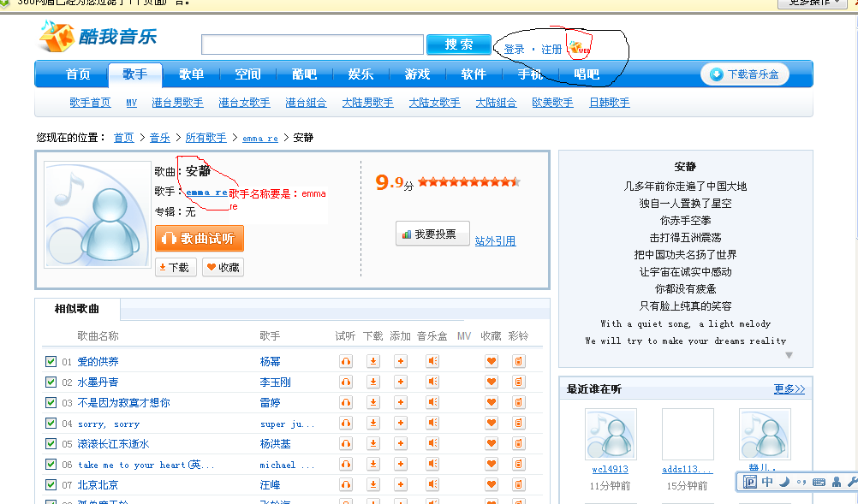Click the 登录 login link
Viewport: 858px width, 504px height.
pyautogui.click(x=514, y=49)
